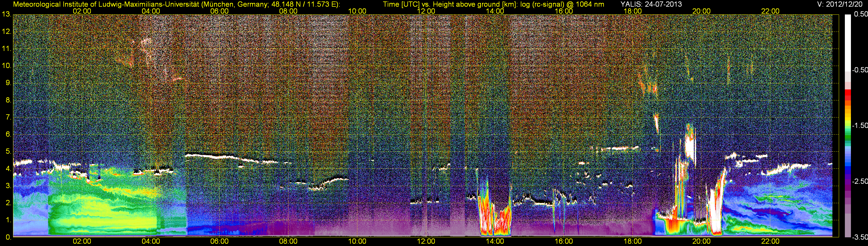Click the height axis label "8."
The height and width of the screenshot is (246, 868).
[x=8, y=100]
